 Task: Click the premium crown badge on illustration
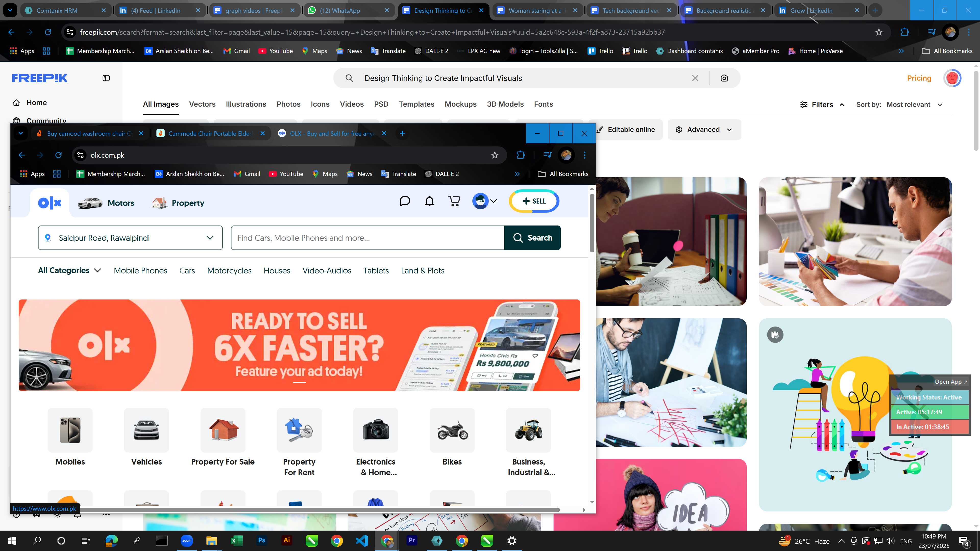point(775,335)
